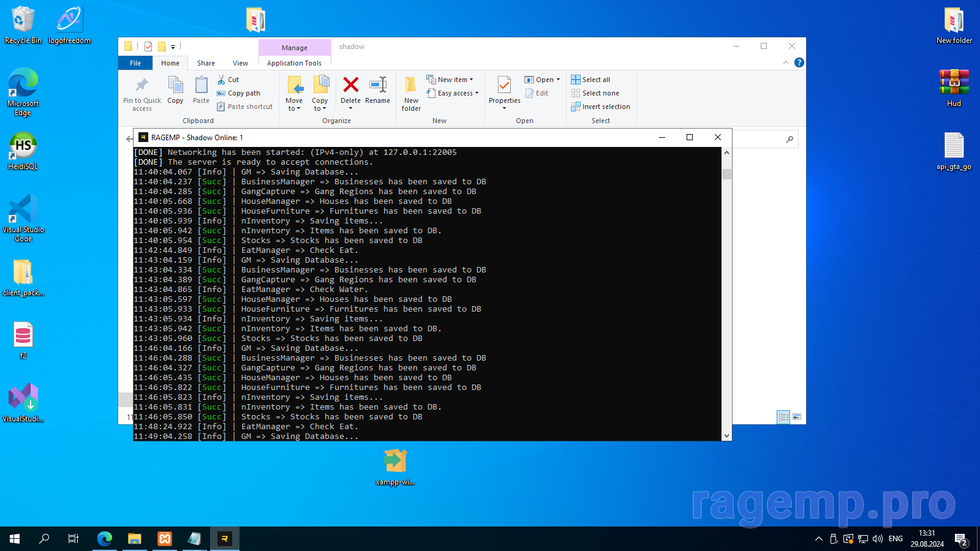Open the ribbon Help question mark
This screenshot has width=980, height=551.
click(799, 62)
